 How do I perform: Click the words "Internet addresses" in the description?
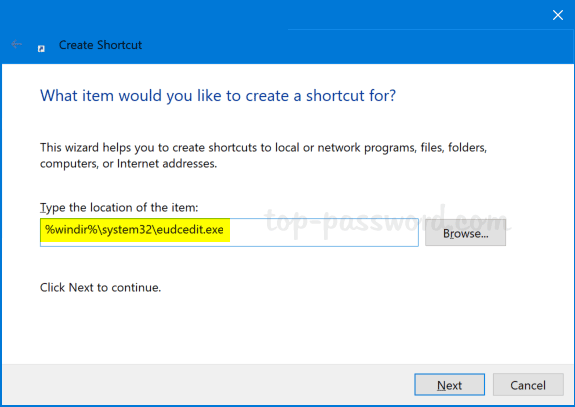[x=167, y=164]
